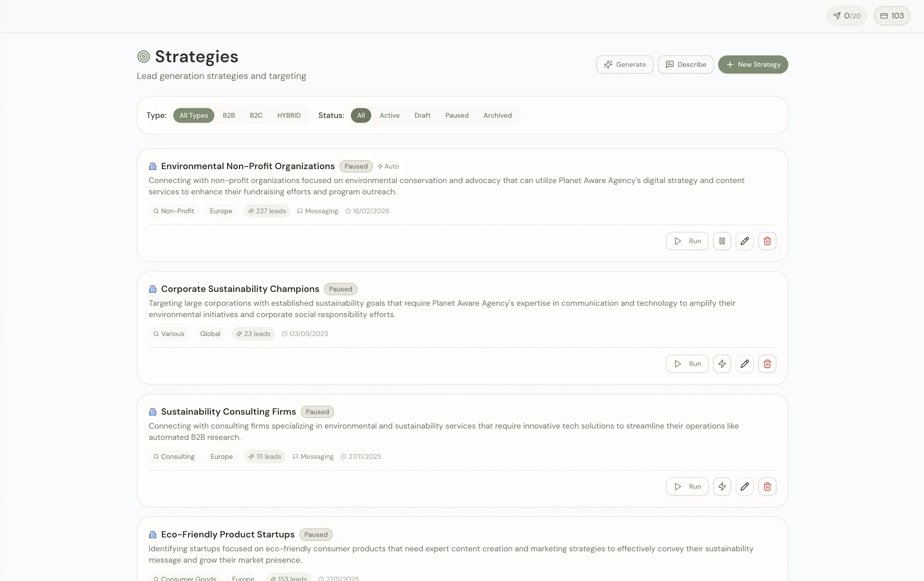This screenshot has width=924, height=581.
Task: Open the 103 credits indicator
Action: click(x=892, y=16)
